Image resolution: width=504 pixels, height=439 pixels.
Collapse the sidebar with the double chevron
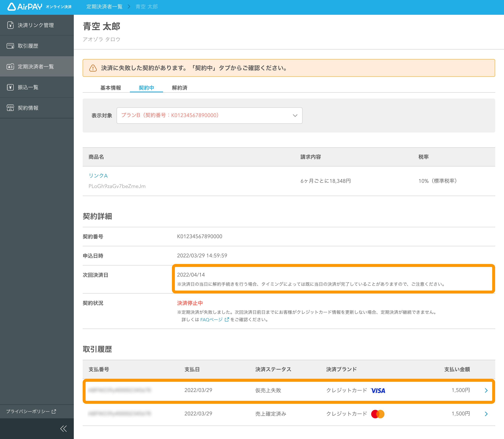pyautogui.click(x=63, y=428)
